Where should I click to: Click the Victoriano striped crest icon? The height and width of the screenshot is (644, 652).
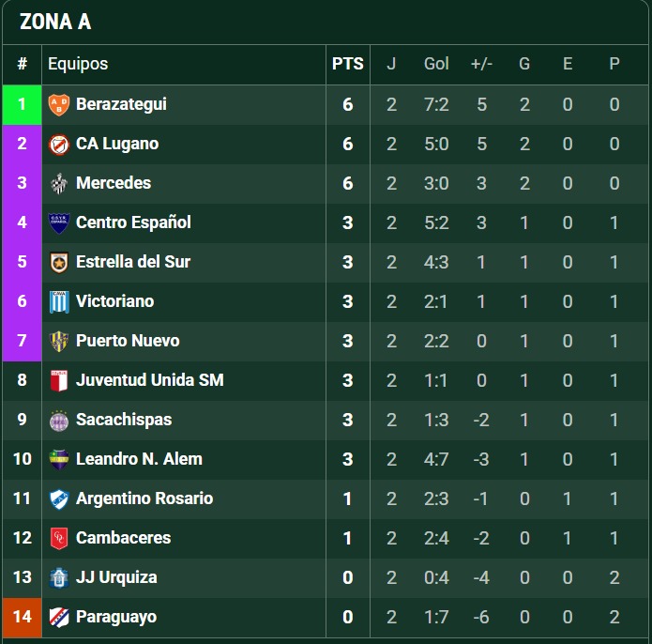click(x=59, y=302)
